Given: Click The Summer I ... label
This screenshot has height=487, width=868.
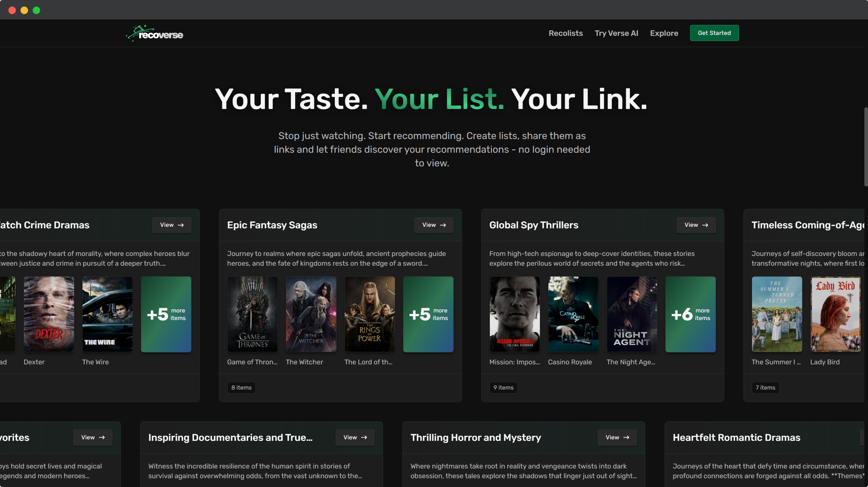Looking at the screenshot, I should click(x=776, y=362).
